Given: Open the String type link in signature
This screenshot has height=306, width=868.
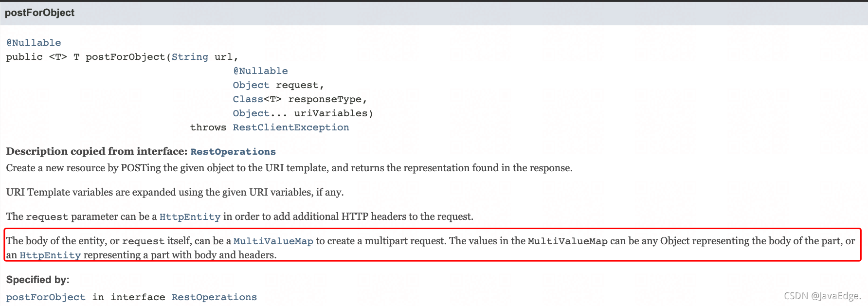Looking at the screenshot, I should [x=190, y=57].
